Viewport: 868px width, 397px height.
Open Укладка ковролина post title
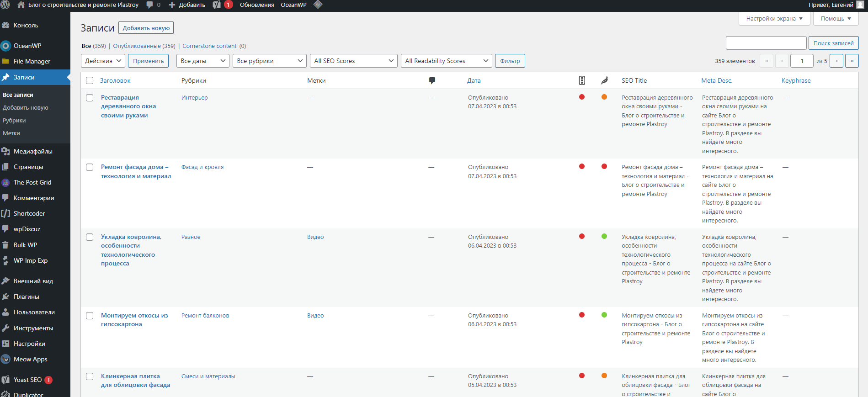click(131, 250)
